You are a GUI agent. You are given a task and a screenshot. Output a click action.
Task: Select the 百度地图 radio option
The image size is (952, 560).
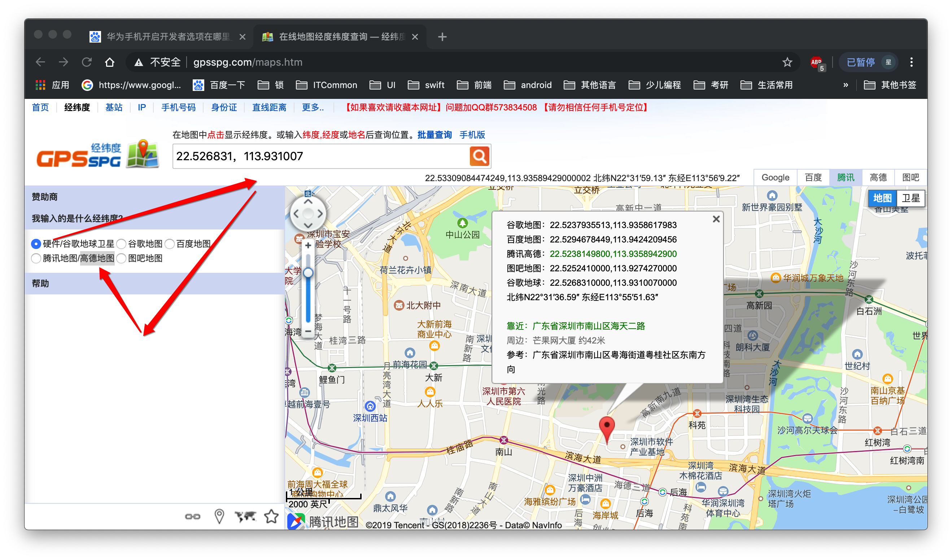[x=170, y=244]
